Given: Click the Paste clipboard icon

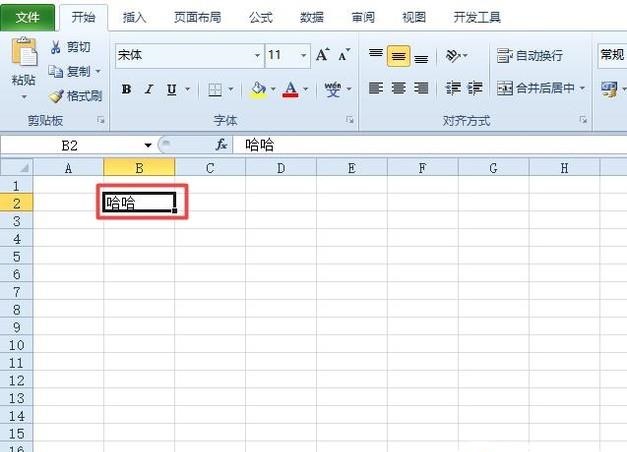Looking at the screenshot, I should 24,52.
